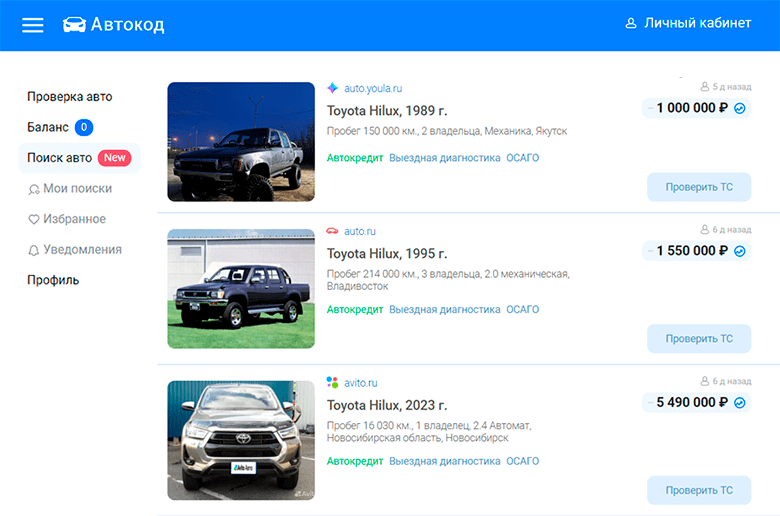The image size is (780, 516).
Task: Open the Toyota Hilux, 1995 г. title
Action: (x=387, y=253)
